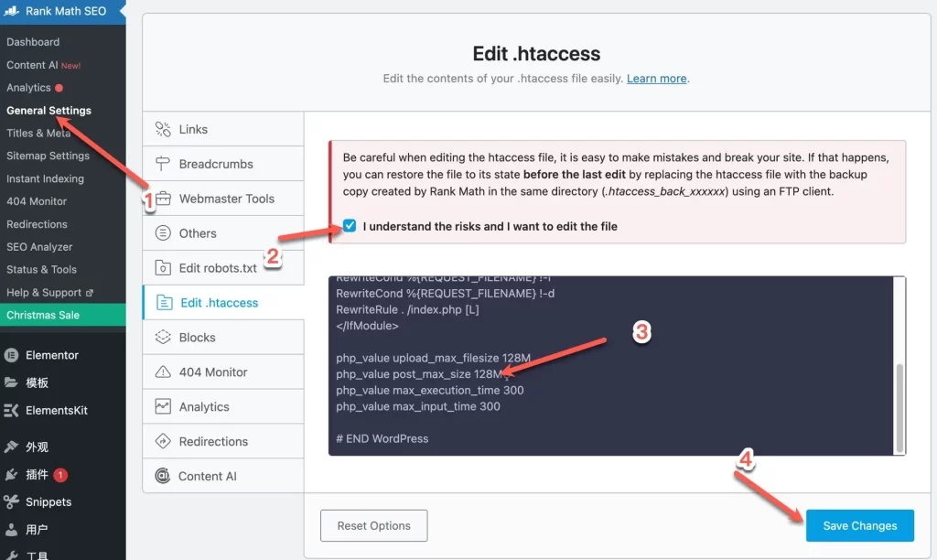Click the line php_value max_input_time 300

417,406
